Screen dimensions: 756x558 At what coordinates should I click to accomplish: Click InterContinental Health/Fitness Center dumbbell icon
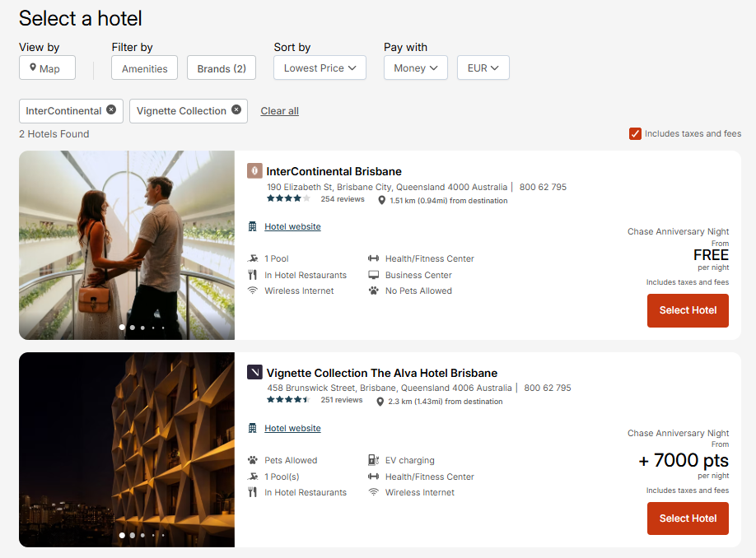373,258
